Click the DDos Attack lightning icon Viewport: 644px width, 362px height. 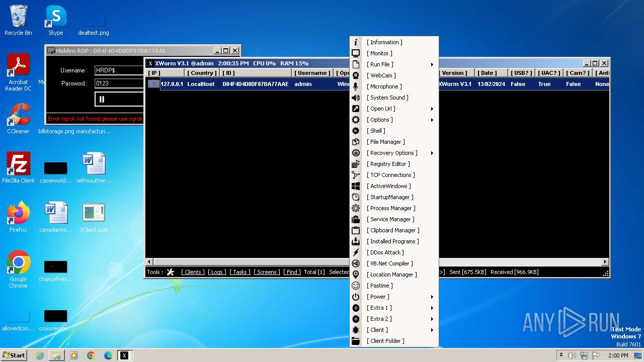(356, 252)
